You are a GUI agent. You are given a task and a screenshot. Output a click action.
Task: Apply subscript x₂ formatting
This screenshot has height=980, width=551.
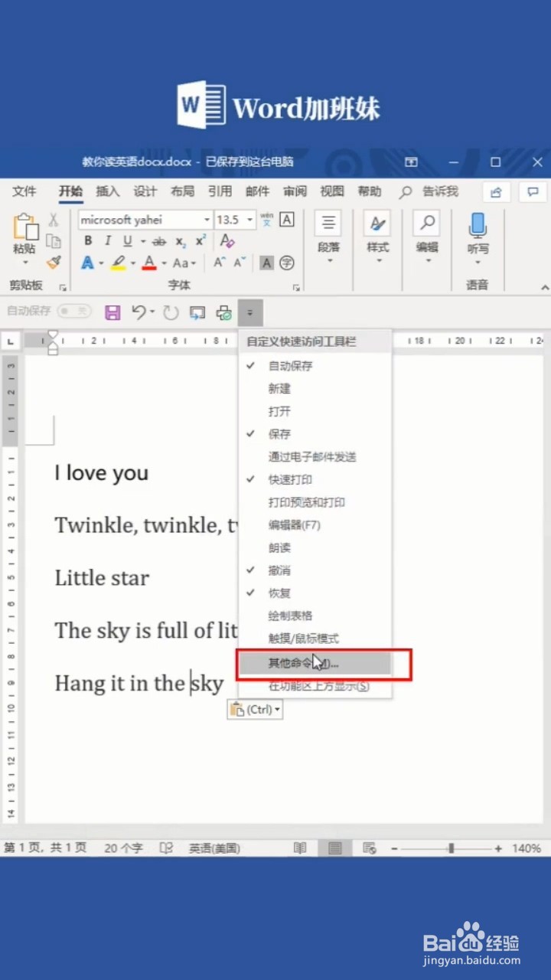[x=181, y=242]
